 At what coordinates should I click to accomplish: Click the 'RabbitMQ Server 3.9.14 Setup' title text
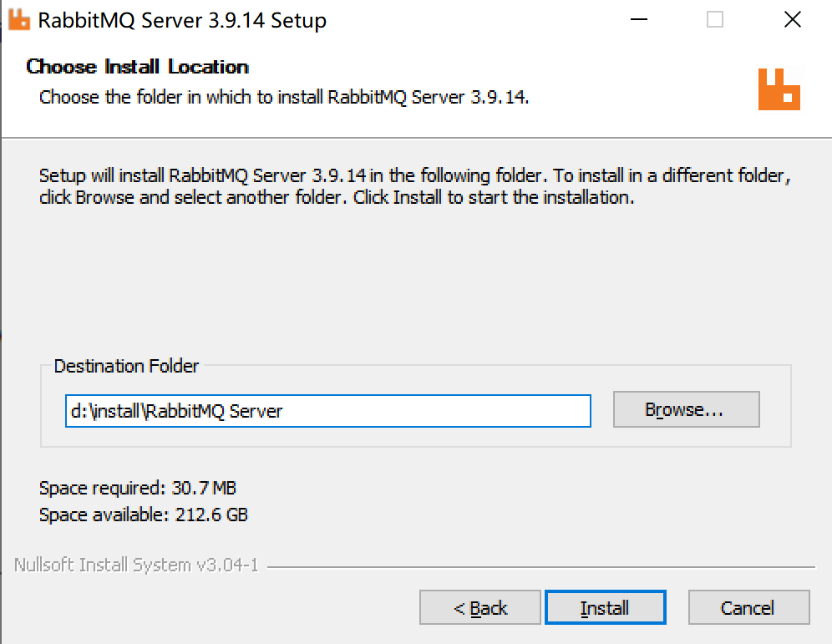pyautogui.click(x=182, y=20)
